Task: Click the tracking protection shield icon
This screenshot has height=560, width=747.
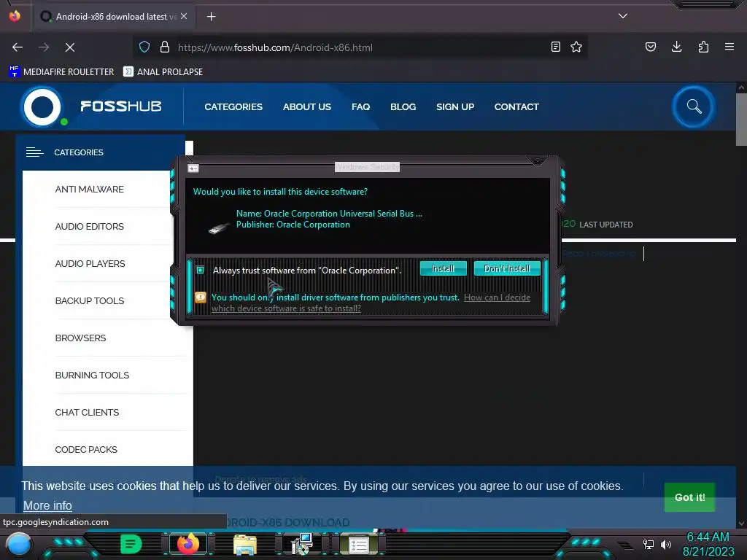Action: point(144,47)
